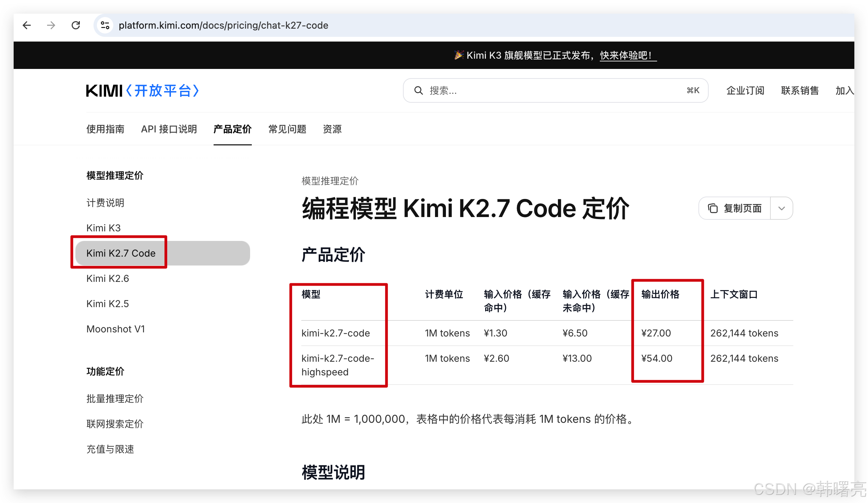Open the 企业订阅 link
The height and width of the screenshot is (503, 868).
(746, 91)
